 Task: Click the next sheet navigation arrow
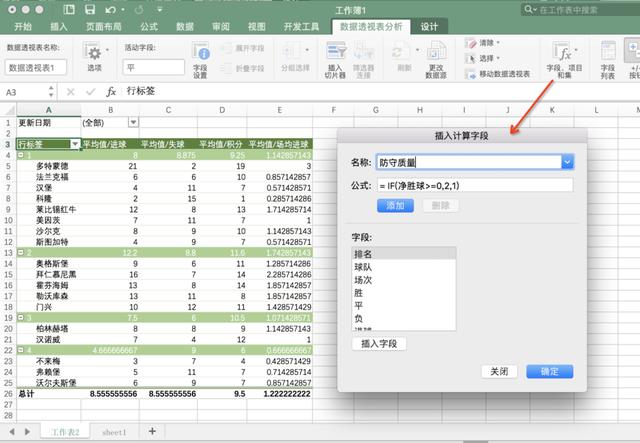click(x=27, y=431)
